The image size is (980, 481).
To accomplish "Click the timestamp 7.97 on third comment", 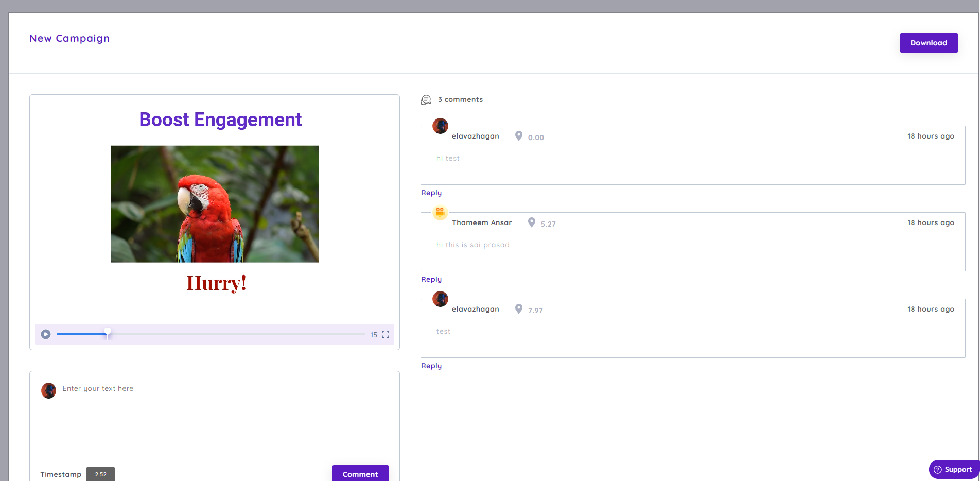I will (535, 311).
